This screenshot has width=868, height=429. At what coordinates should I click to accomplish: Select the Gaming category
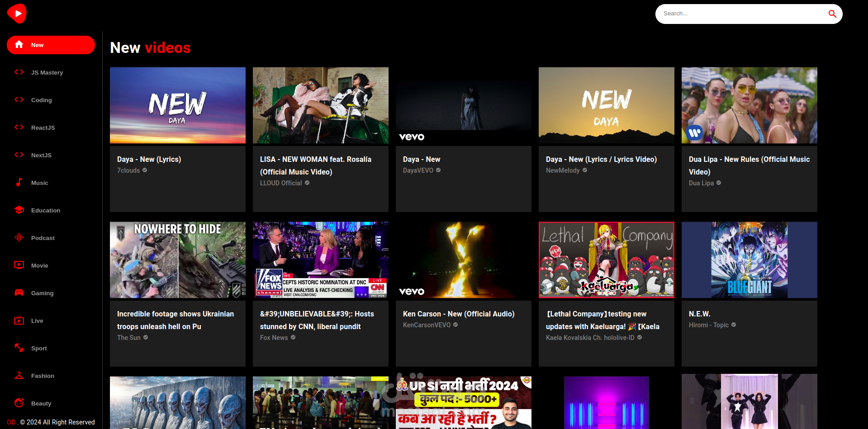coord(51,293)
